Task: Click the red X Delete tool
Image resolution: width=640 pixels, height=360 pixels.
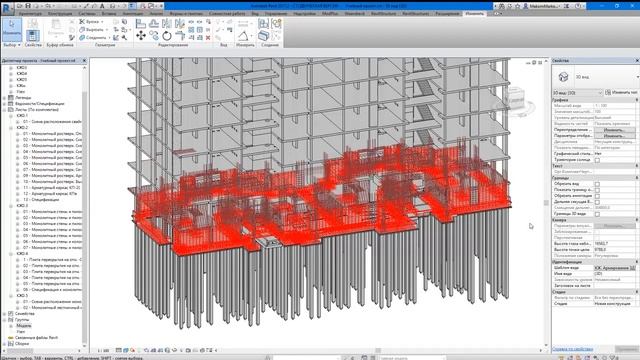Action: tap(208, 38)
